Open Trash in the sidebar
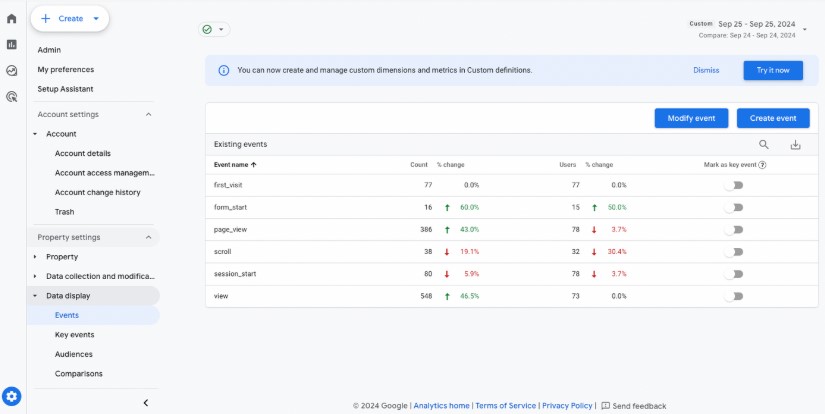Viewport: 825px width, 414px height. tap(64, 212)
